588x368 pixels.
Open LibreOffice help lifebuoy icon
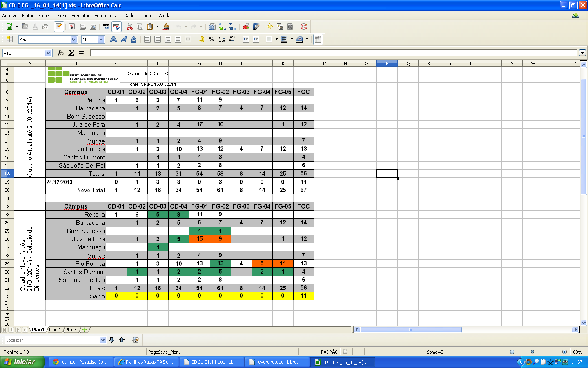coord(304,27)
